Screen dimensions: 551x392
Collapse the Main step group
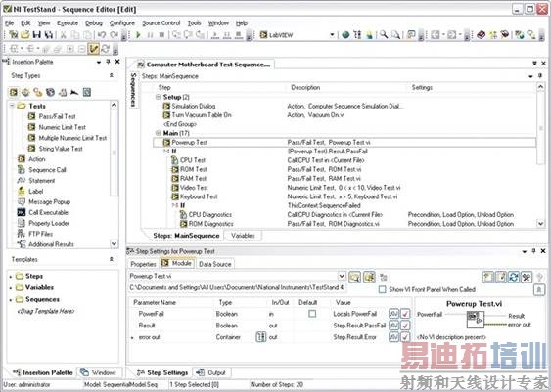[159, 133]
